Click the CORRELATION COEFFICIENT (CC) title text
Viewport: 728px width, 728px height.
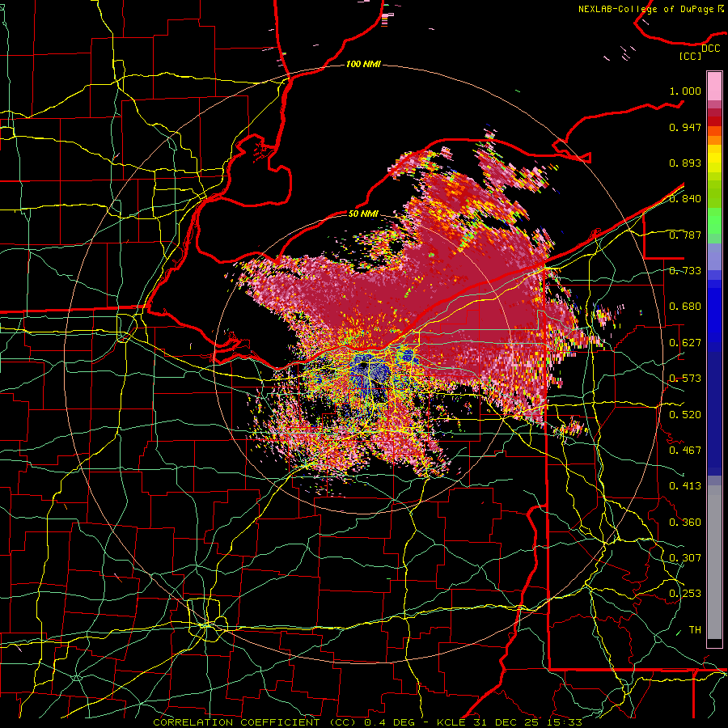[x=255, y=722]
